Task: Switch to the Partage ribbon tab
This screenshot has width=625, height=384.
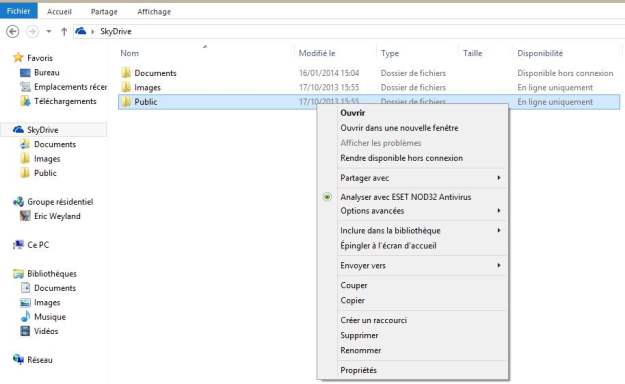Action: [x=104, y=12]
